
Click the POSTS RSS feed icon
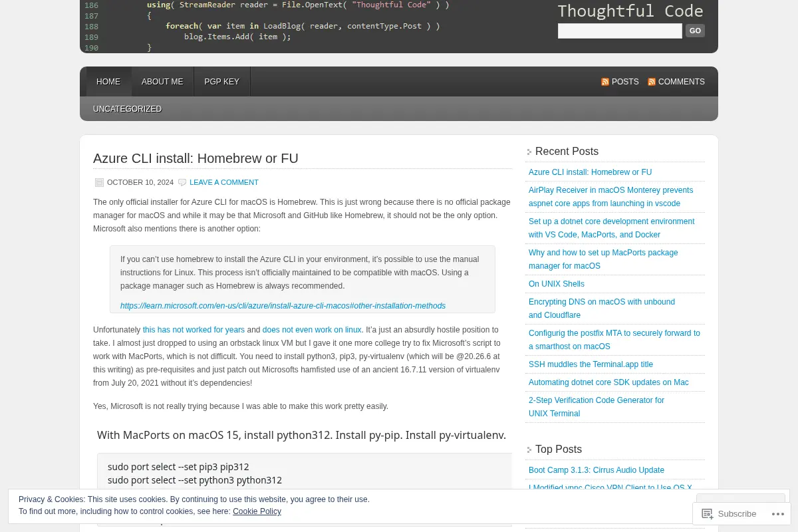605,82
